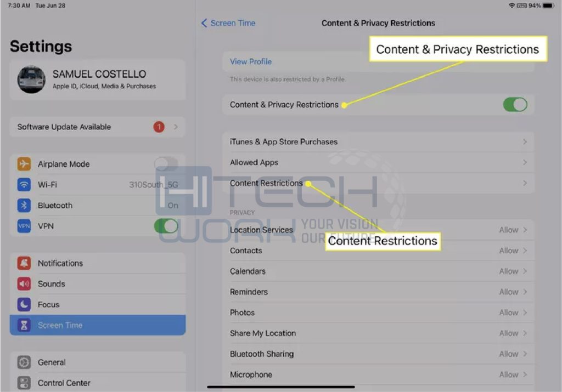Tap the VPN indicator in status bar
The image size is (562, 392).
521,5
